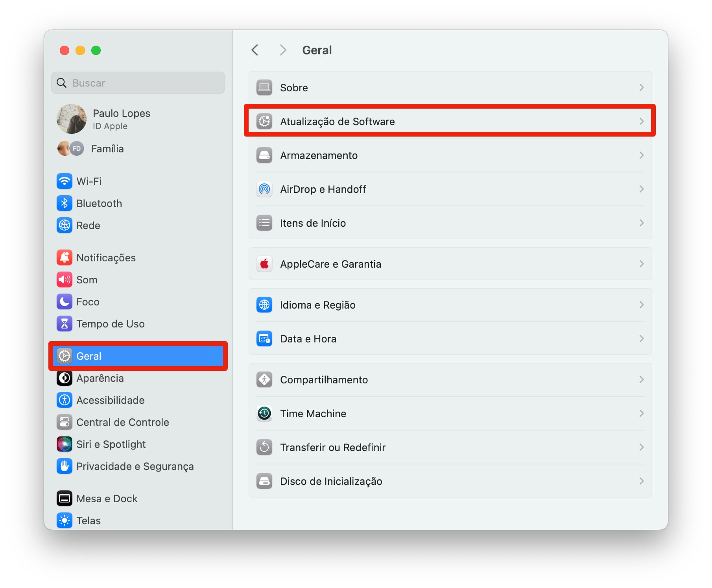Open the Armazenamento disk icon

click(264, 155)
